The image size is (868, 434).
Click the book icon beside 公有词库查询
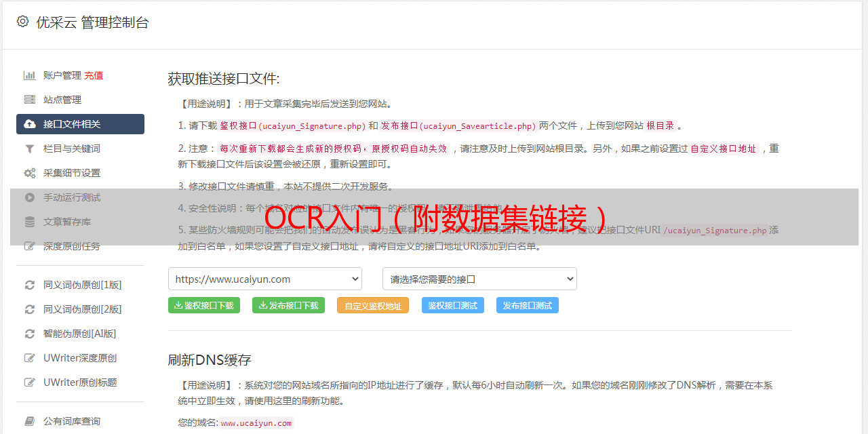click(30, 421)
